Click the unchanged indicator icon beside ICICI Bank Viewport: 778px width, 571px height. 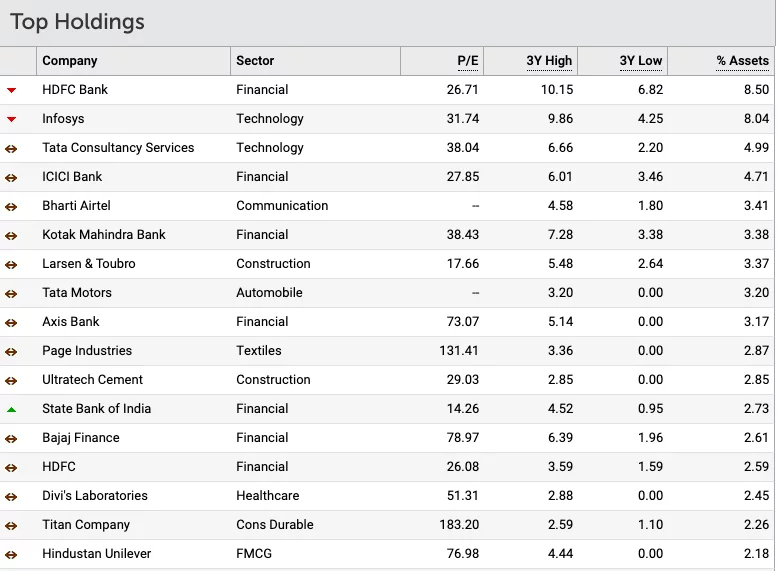pyautogui.click(x=12, y=177)
